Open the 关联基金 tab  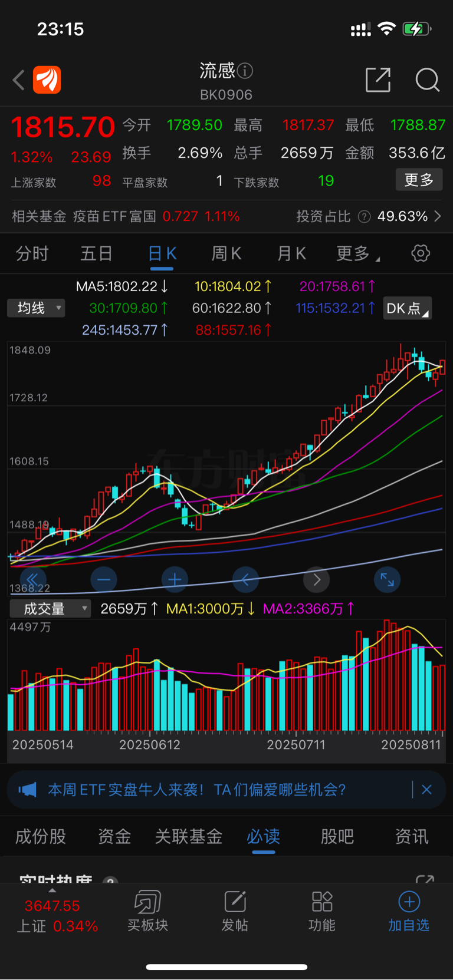(189, 836)
